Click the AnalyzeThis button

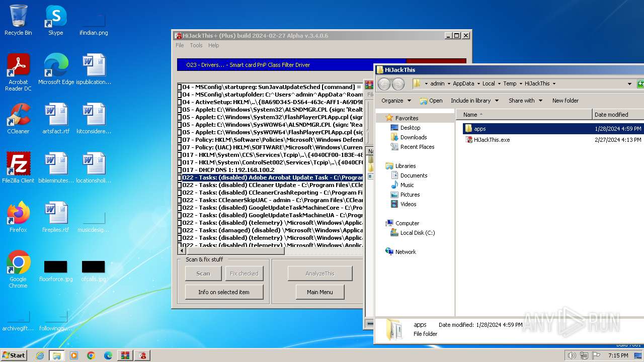pos(320,274)
